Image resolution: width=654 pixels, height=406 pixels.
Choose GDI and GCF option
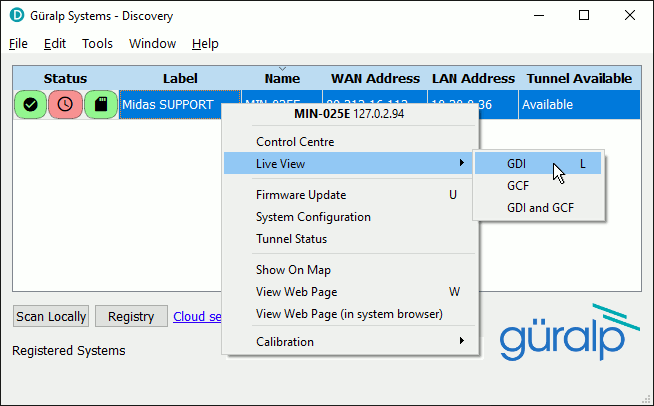click(538, 208)
